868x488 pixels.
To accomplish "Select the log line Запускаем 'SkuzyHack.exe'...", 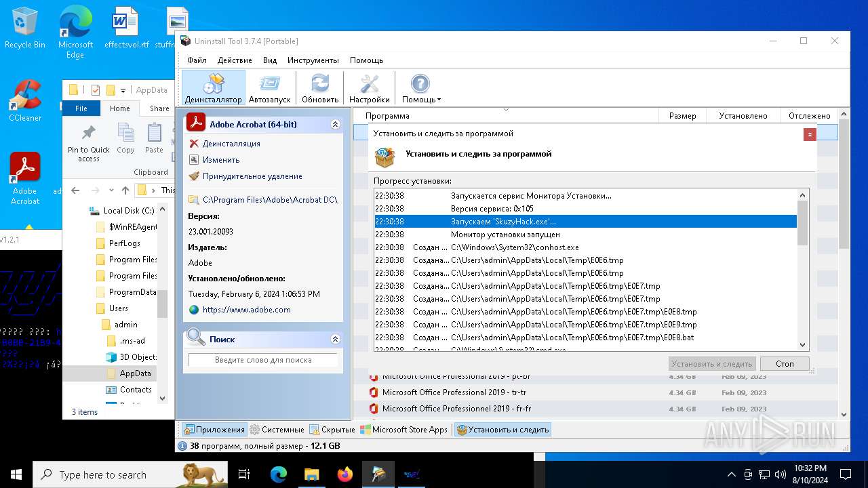I will pos(585,222).
